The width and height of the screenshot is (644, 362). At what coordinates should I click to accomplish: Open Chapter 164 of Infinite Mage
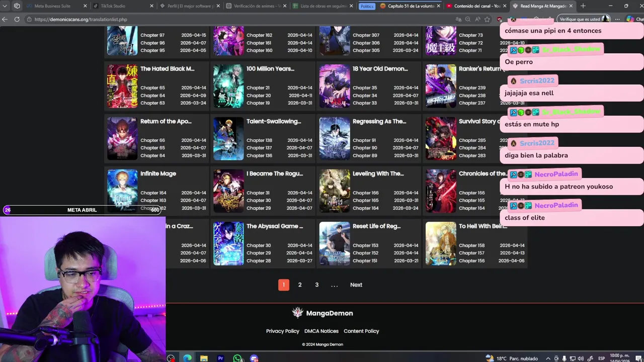[x=153, y=193]
